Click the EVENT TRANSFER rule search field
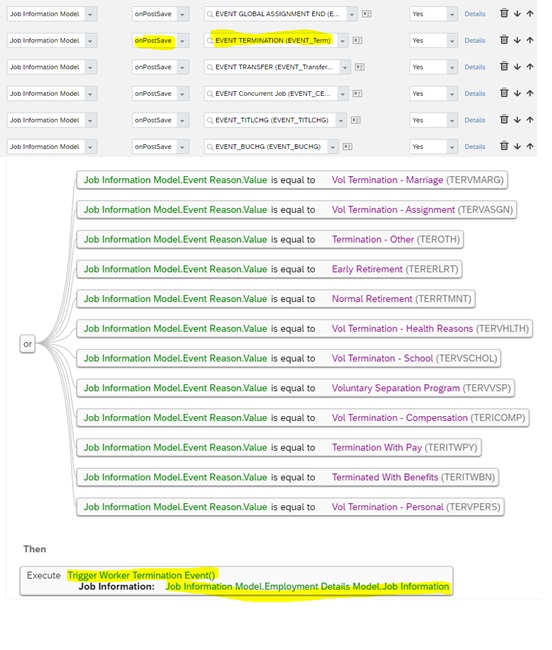Screen dimensions: 552x650 (x=273, y=67)
